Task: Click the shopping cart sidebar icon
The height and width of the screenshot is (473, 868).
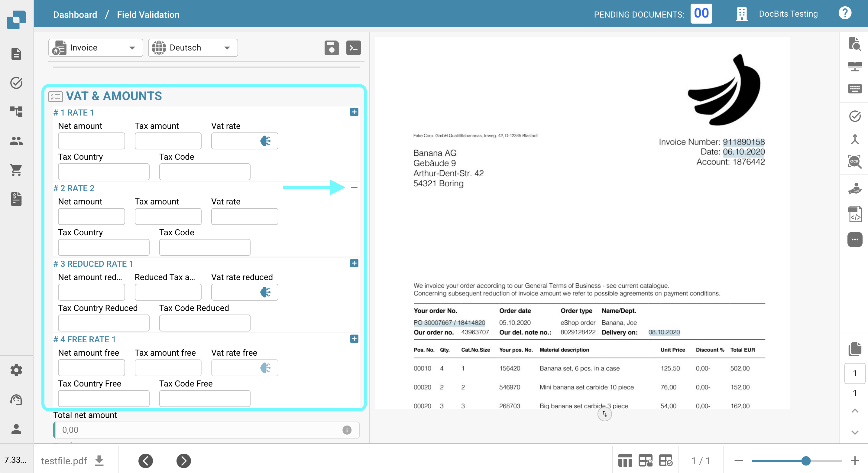Action: 16,170
